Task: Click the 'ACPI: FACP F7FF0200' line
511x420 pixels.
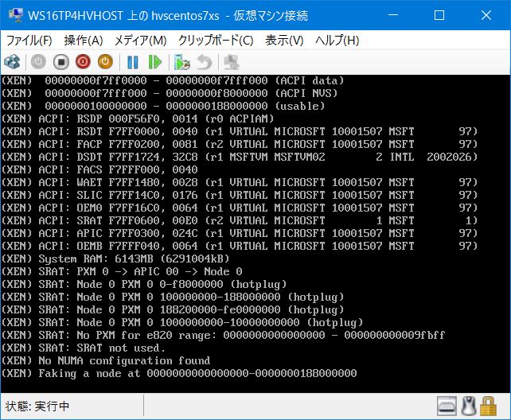Action: (240, 144)
